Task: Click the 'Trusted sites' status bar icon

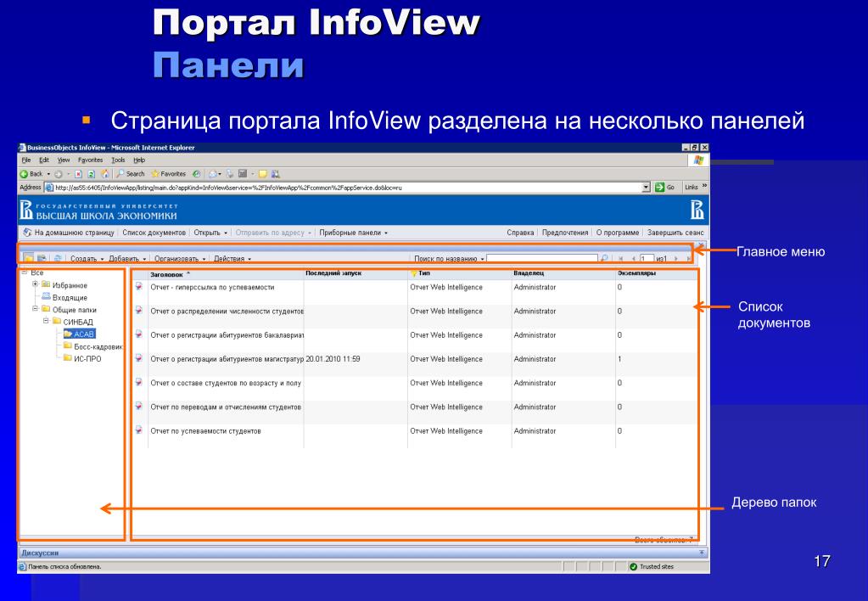Action: point(633,567)
